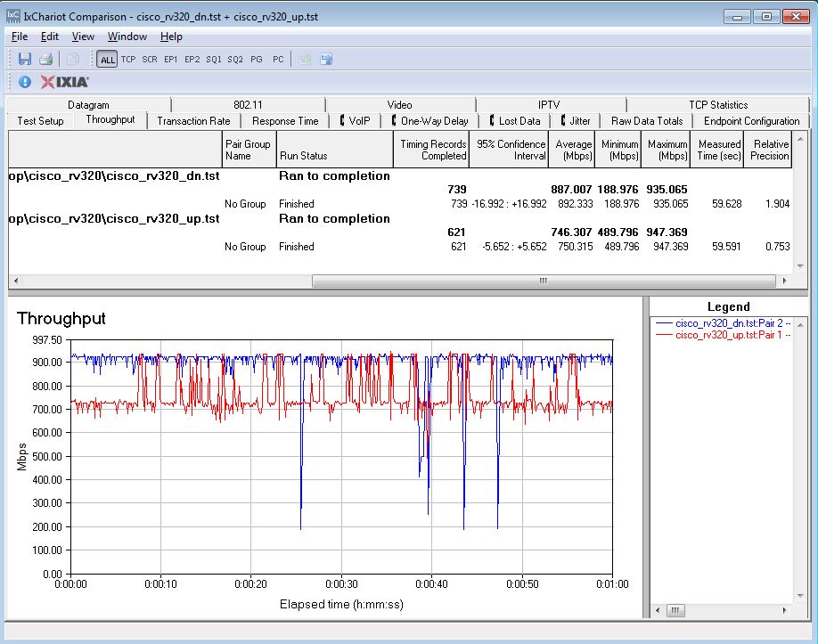This screenshot has width=818, height=644.
Task: Click the down arrow of results table vertical scrollbar
Action: click(x=800, y=266)
